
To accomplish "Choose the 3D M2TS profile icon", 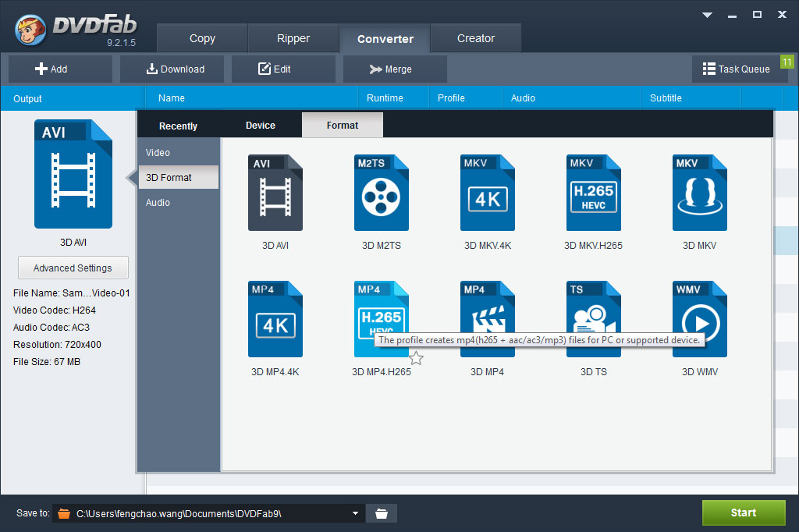I will pos(381,193).
